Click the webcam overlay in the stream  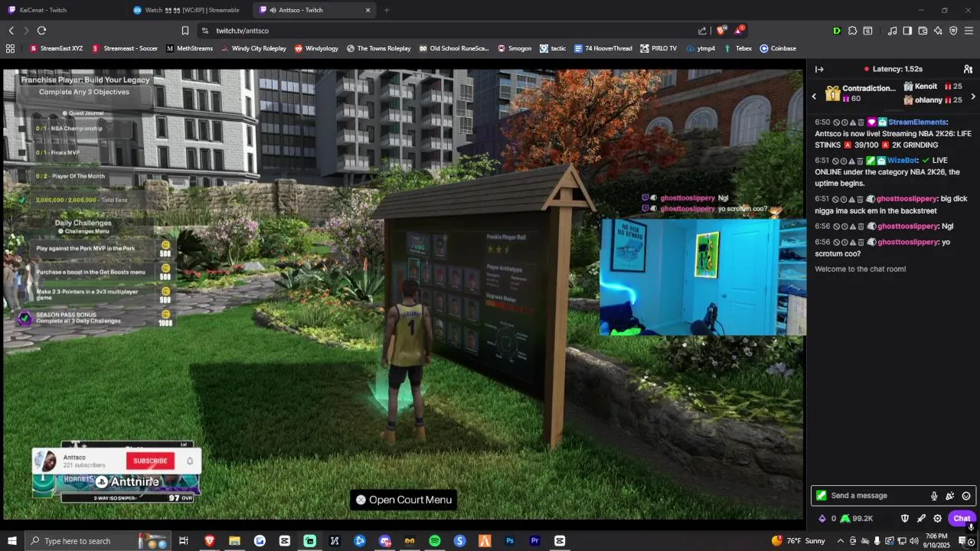point(703,277)
